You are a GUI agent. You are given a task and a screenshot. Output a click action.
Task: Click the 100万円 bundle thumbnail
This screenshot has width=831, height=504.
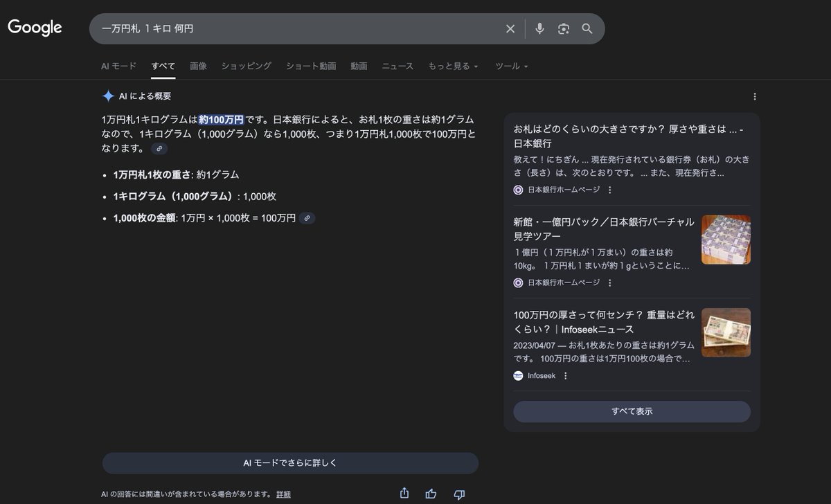(x=726, y=332)
